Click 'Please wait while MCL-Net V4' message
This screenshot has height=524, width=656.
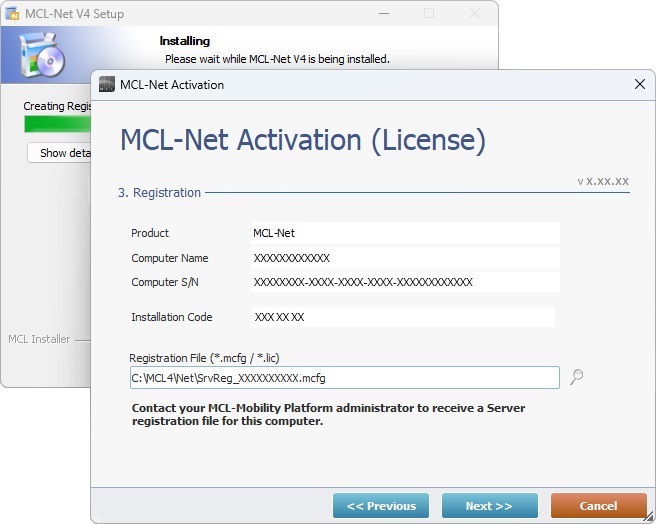[277, 59]
